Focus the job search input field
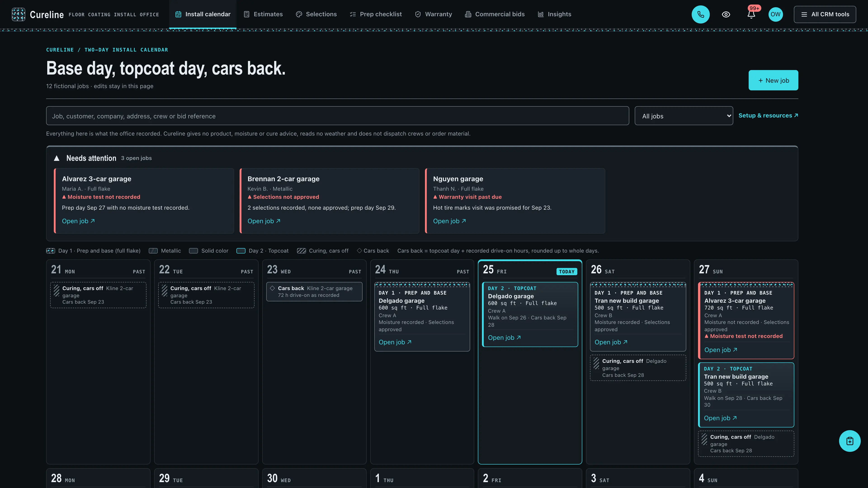This screenshot has height=488, width=868. (x=337, y=116)
